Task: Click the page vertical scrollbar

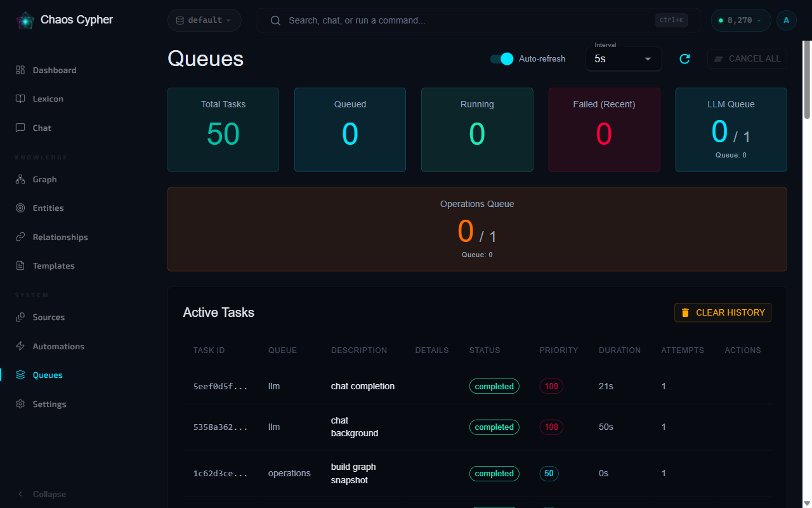Action: tap(808, 79)
